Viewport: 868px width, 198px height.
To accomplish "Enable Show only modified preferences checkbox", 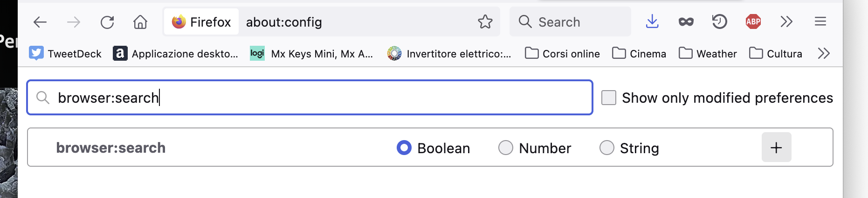I will point(609,98).
